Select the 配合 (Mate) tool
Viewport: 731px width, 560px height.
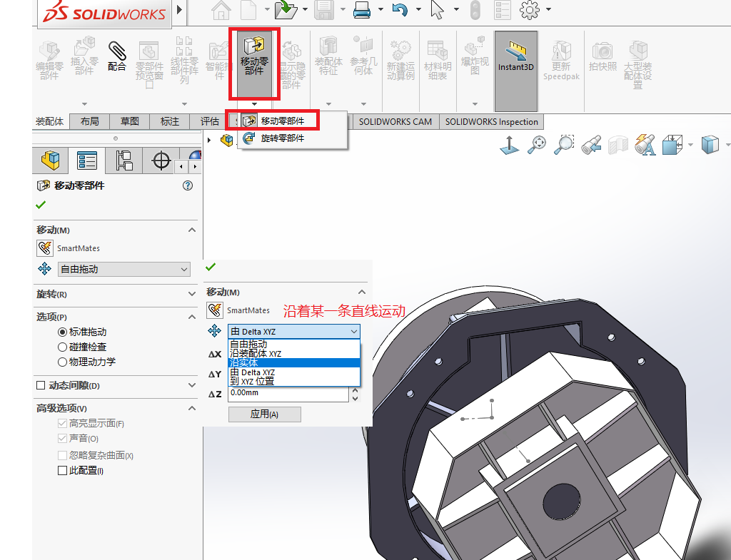116,56
